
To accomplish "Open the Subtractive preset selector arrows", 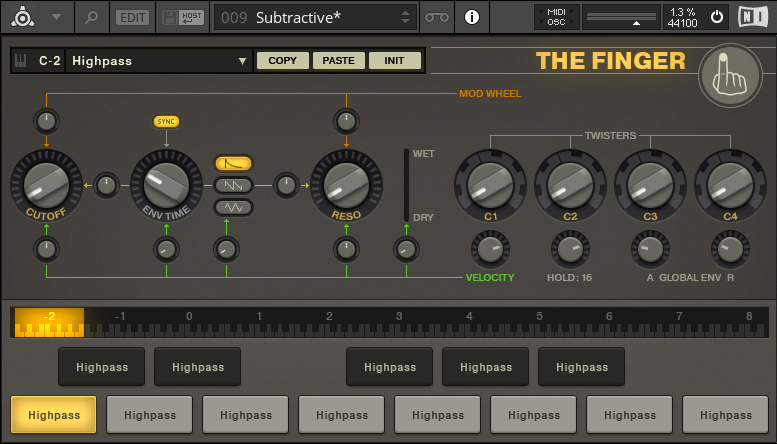I will pos(405,17).
